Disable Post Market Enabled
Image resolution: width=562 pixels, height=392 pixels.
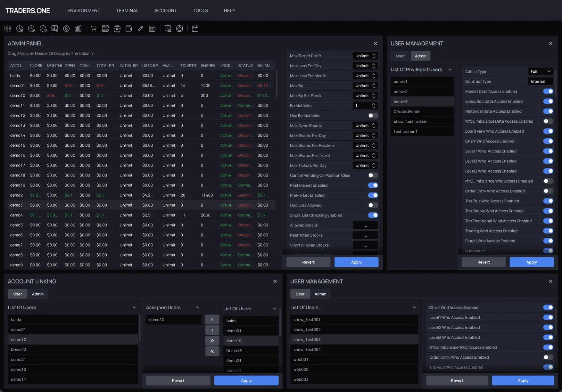[373, 185]
